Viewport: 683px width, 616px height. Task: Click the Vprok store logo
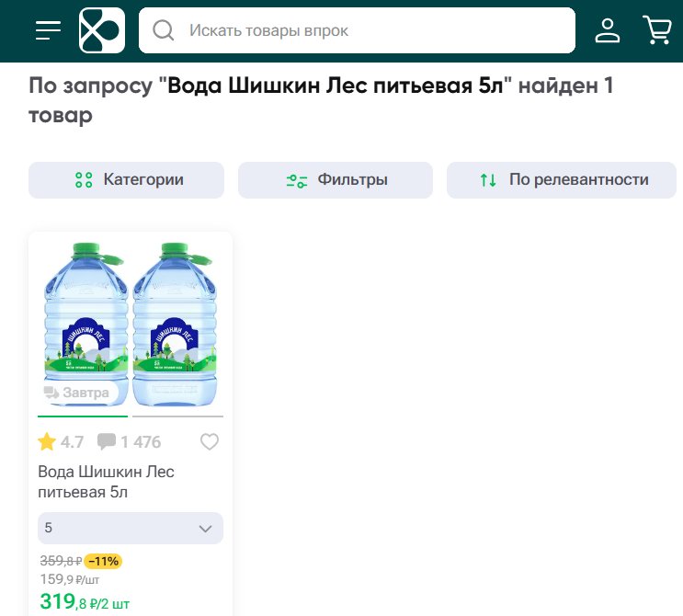click(x=102, y=30)
